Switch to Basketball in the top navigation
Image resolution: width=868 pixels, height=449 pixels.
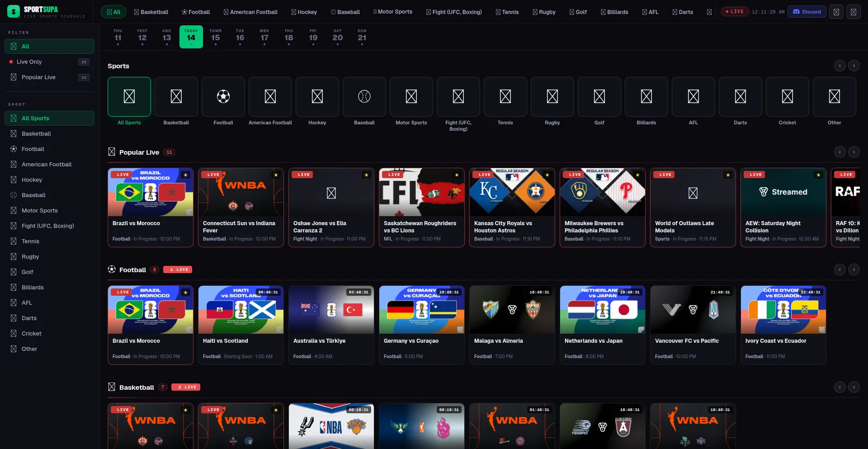pyautogui.click(x=151, y=12)
